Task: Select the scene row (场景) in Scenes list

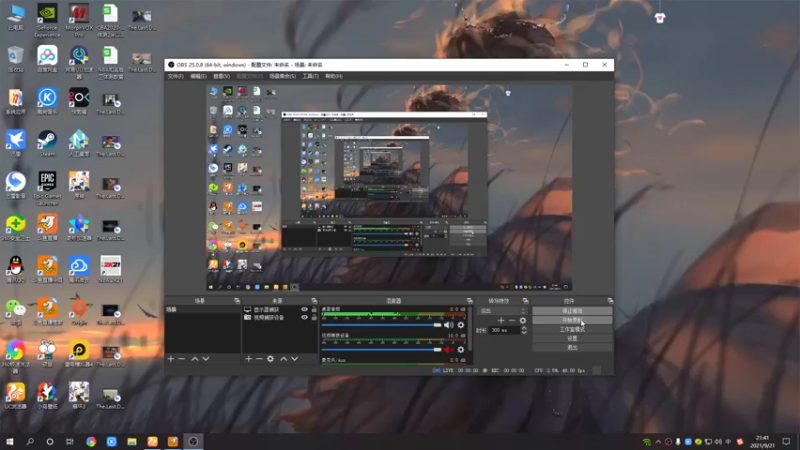Action: (x=203, y=310)
